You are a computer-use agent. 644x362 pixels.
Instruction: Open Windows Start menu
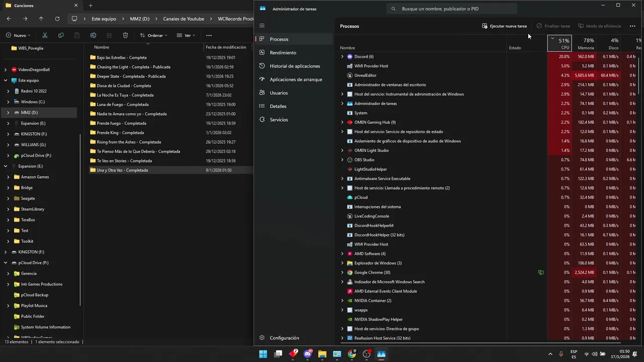coord(263,354)
